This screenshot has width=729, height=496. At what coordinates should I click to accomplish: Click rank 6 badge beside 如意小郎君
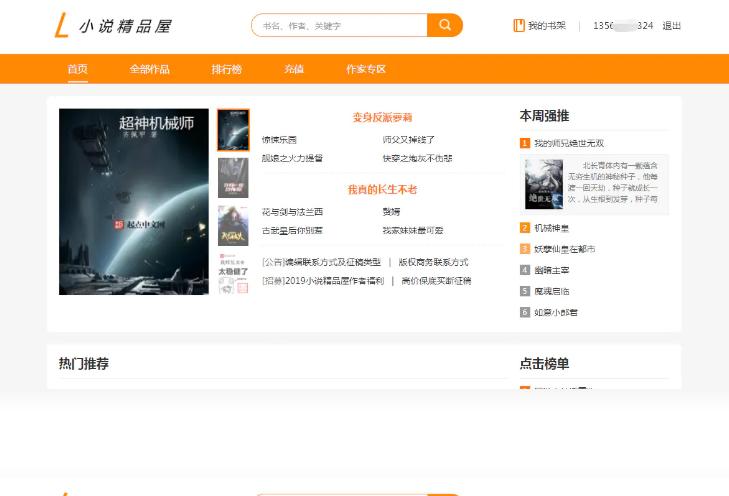tap(525, 312)
